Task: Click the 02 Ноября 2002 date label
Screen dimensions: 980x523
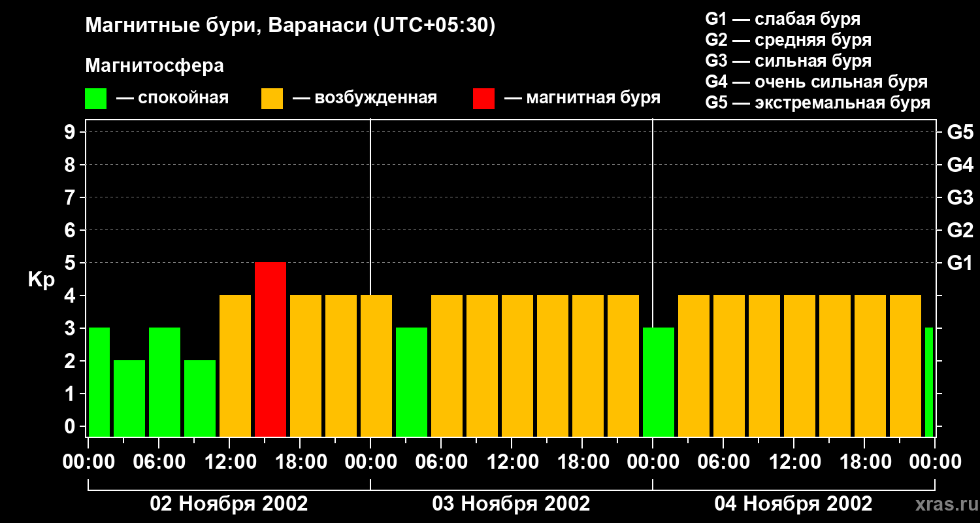Action: click(x=229, y=503)
